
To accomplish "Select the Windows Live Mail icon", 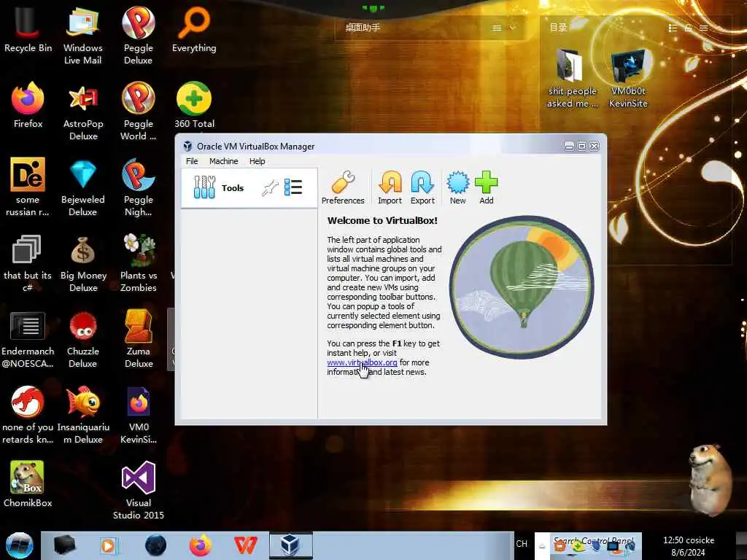I will coord(83,35).
